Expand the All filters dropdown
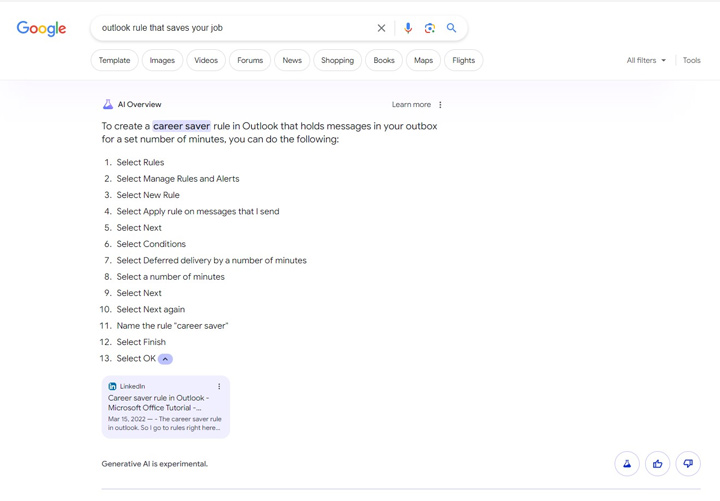The height and width of the screenshot is (501, 720). point(646,61)
